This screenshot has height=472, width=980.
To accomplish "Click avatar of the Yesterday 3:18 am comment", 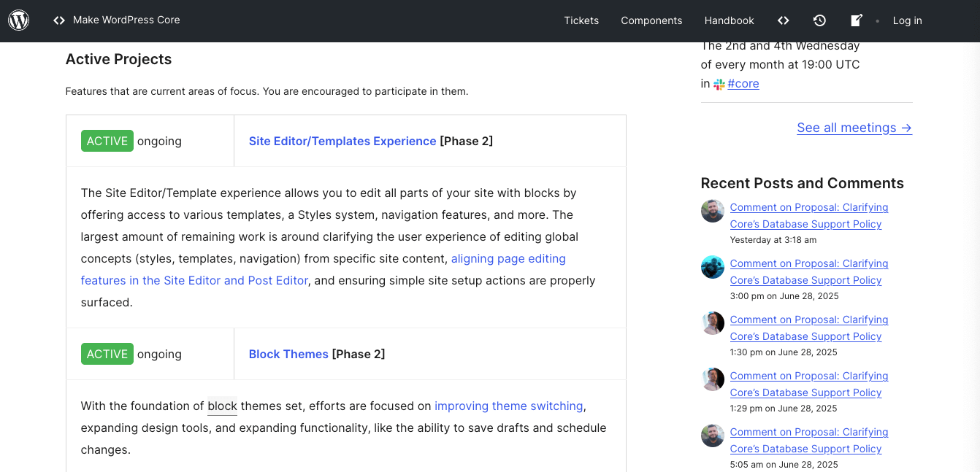I will point(713,212).
